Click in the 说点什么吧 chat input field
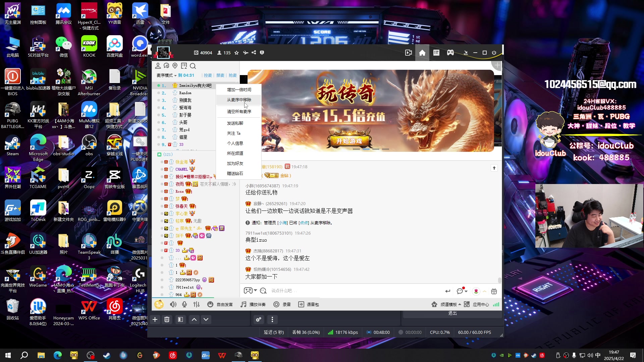 pos(356,291)
